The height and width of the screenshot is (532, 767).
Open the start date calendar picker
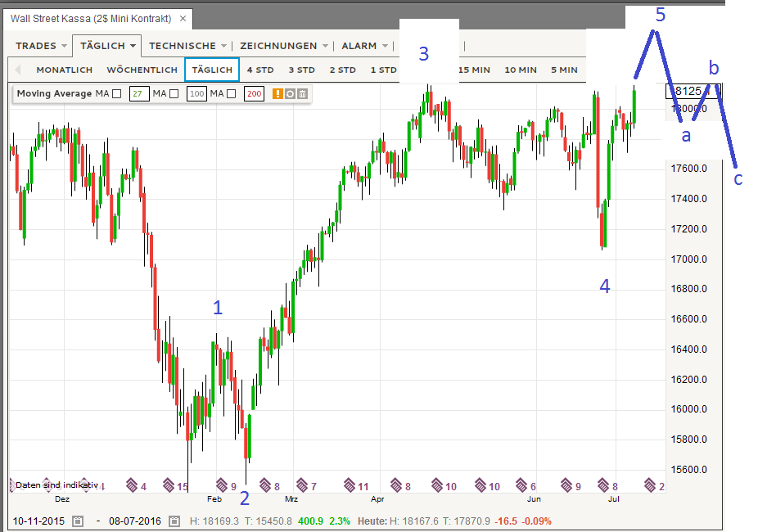[78, 521]
